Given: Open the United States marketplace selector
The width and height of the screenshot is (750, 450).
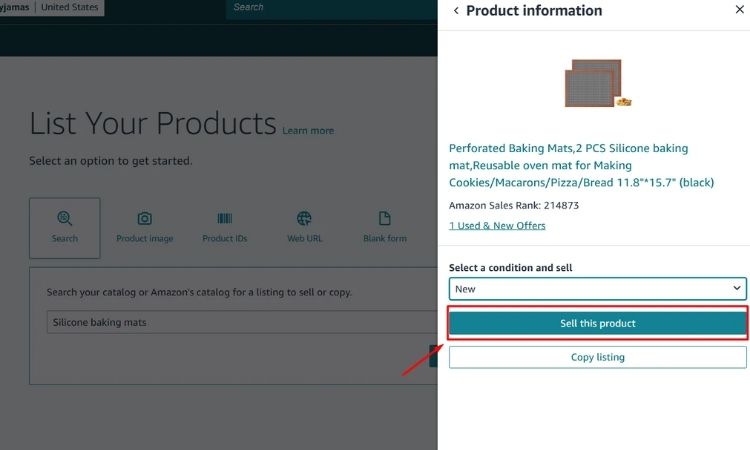Looking at the screenshot, I should (71, 8).
